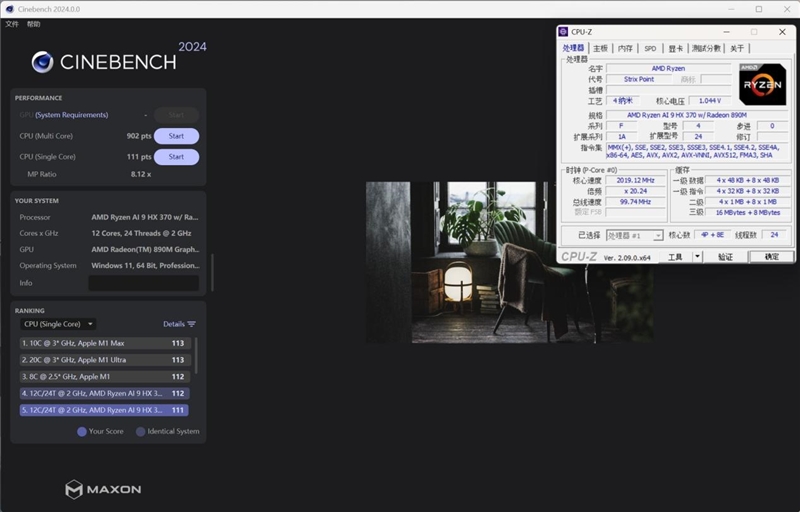
Task: Click the AMD Radeon 890M GPU text
Action: coord(145,249)
